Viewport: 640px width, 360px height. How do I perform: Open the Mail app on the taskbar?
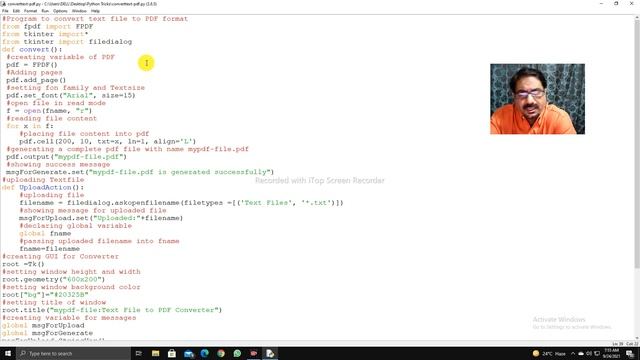(x=188, y=353)
